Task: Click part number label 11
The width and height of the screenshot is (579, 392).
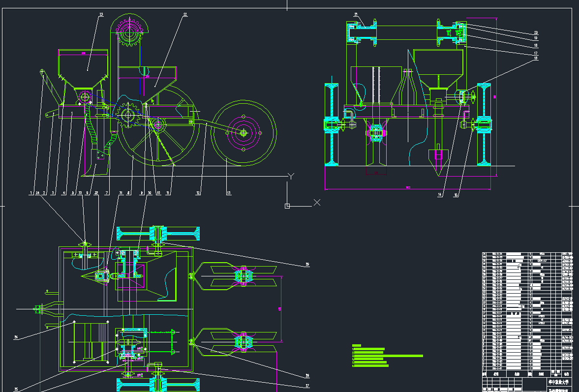Action: [x=168, y=193]
